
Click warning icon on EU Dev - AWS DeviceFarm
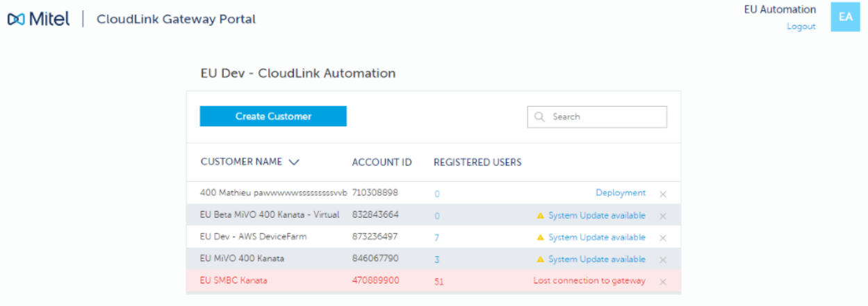[540, 237]
